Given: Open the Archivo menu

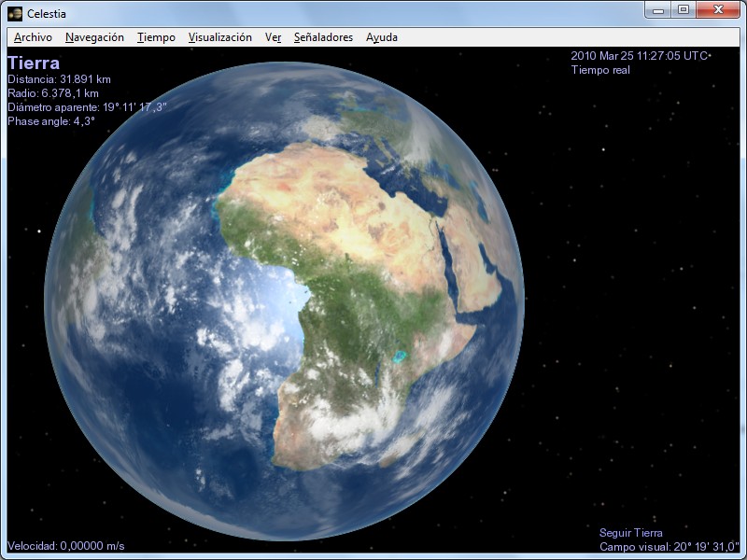Looking at the screenshot, I should (x=33, y=37).
